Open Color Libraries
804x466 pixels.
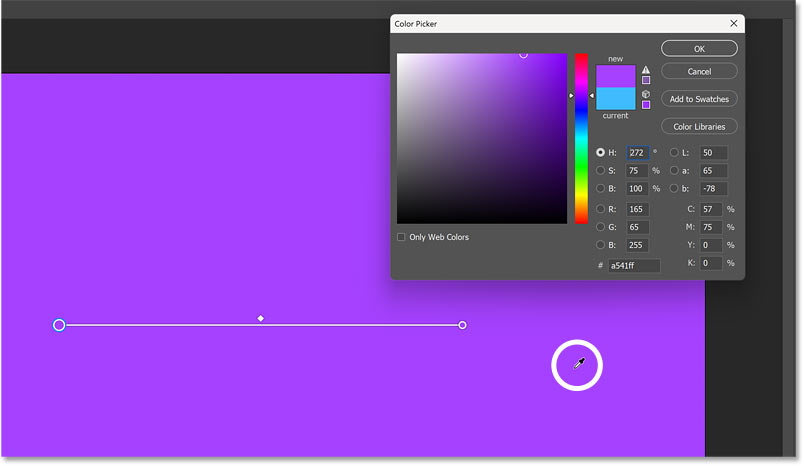tap(699, 126)
